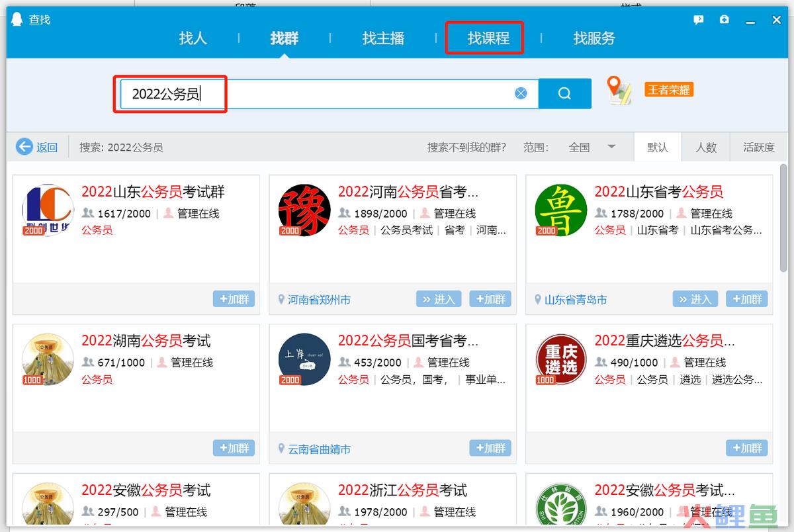Open title 2022重庆遴选公务员
Image resolution: width=794 pixels, height=532 pixels.
(665, 341)
